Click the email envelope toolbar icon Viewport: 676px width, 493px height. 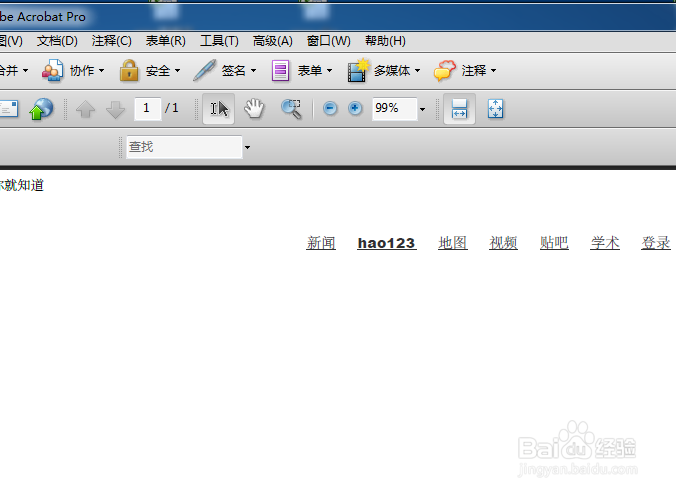coord(9,109)
